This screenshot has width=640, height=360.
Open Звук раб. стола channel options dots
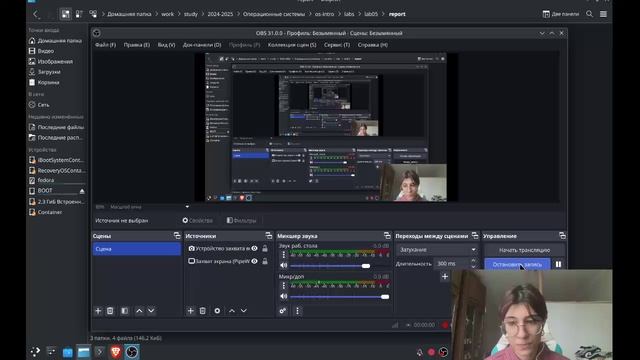point(284,255)
